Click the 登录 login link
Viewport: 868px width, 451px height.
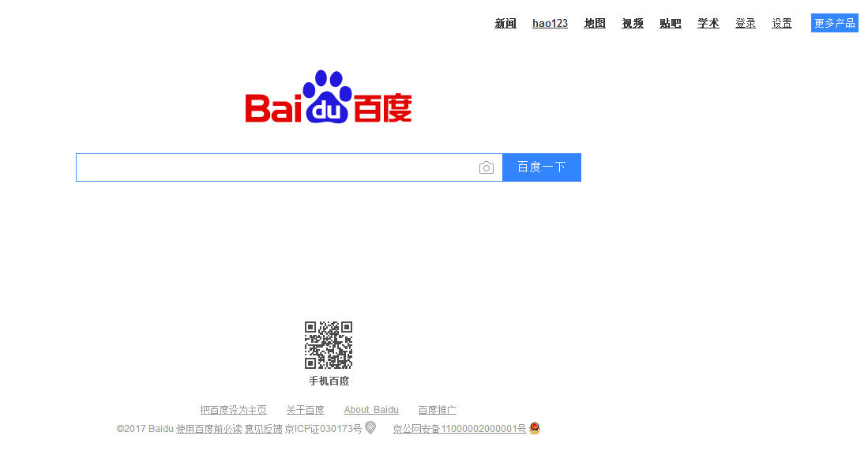point(746,23)
